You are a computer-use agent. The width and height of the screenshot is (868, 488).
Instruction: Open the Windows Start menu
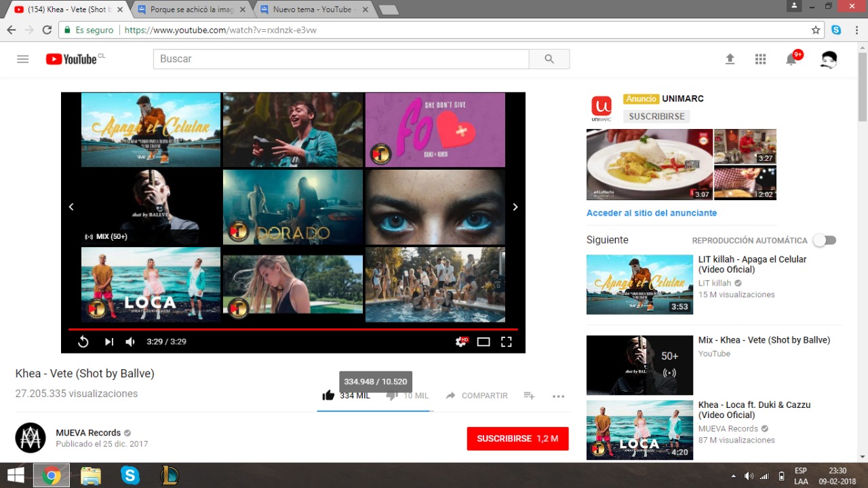[16, 475]
